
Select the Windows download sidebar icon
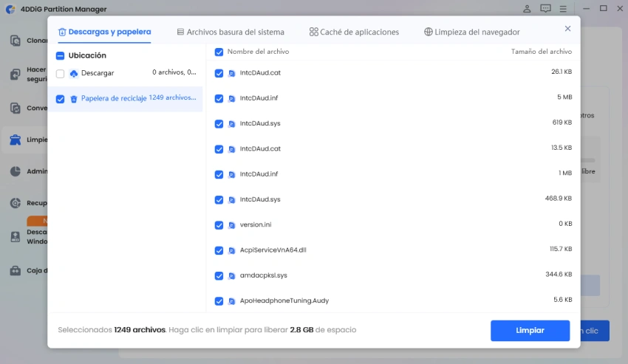point(16,237)
